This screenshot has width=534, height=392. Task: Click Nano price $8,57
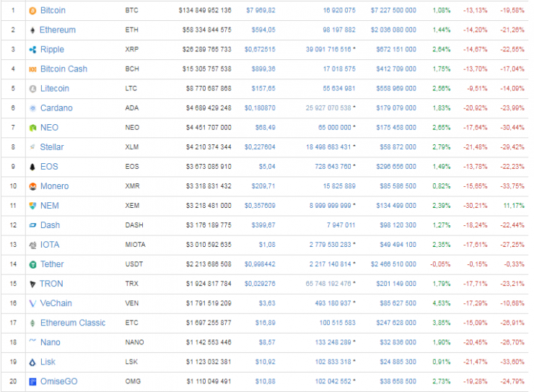click(267, 342)
